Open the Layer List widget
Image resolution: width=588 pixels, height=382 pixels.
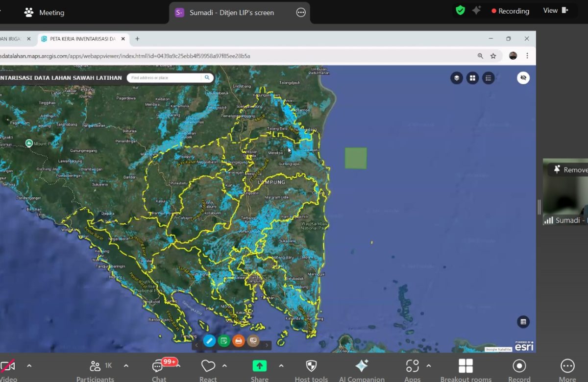point(457,78)
